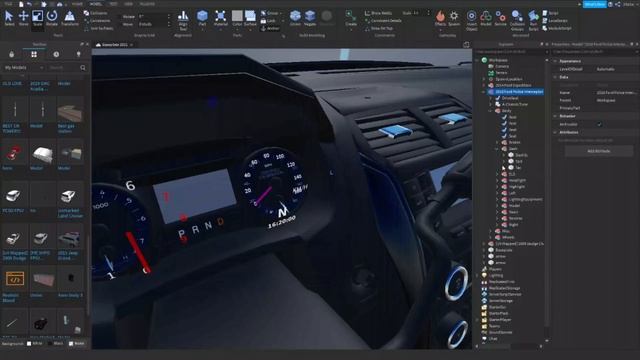Select Workspace in Explorer
Image resolution: width=640 pixels, height=360 pixels.
tap(498, 60)
